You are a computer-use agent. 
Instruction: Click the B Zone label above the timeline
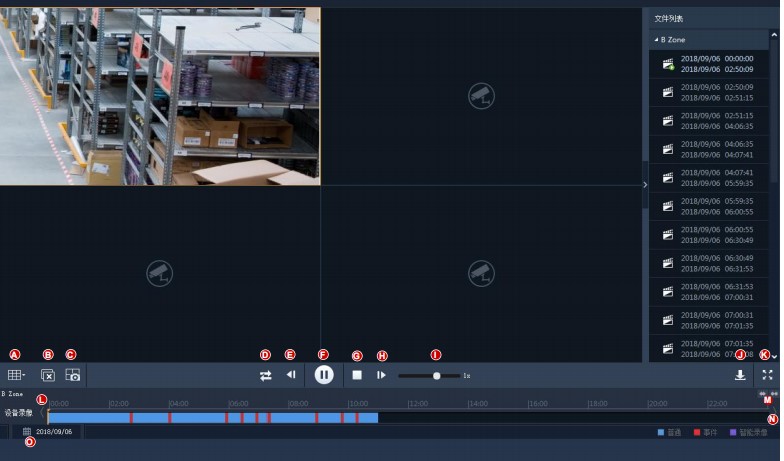pyautogui.click(x=12, y=394)
